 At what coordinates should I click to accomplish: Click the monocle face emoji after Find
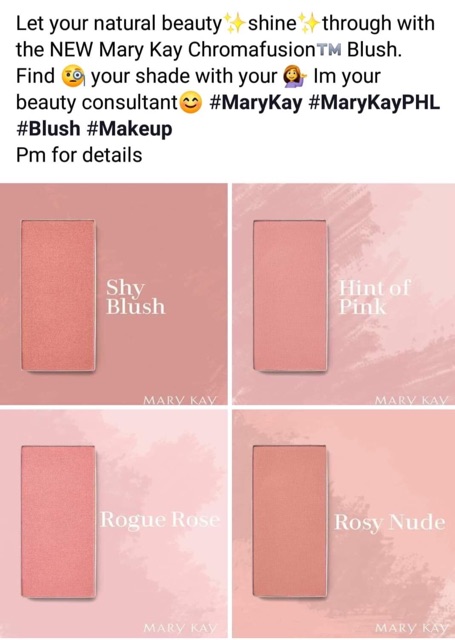click(73, 76)
